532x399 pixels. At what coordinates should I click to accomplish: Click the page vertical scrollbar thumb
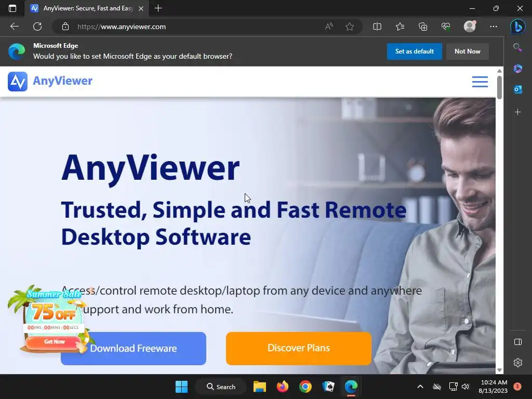(499, 87)
